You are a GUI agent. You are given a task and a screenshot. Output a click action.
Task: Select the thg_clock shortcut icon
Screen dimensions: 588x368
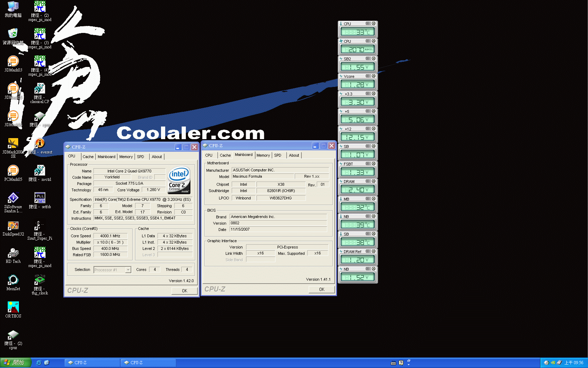(x=40, y=284)
